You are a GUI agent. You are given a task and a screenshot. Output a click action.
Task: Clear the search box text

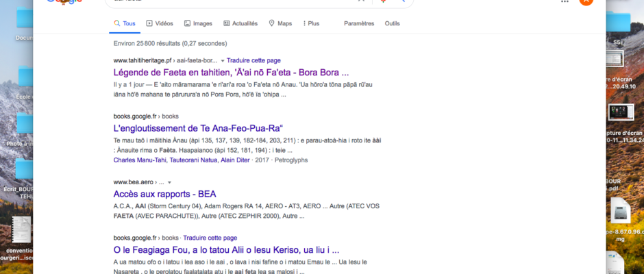[x=361, y=1]
